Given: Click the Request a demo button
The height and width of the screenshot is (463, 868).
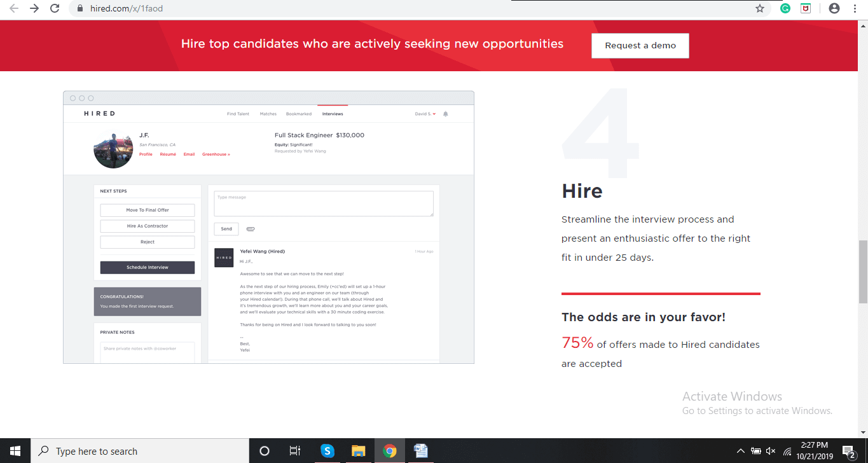Looking at the screenshot, I should (640, 46).
